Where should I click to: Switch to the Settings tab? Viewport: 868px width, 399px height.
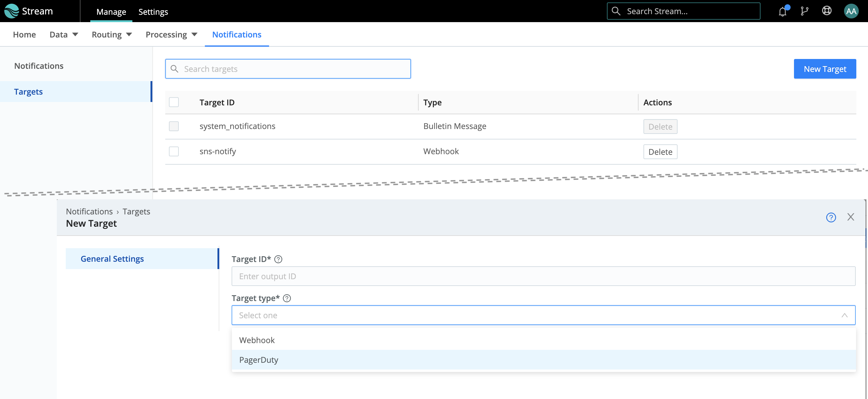[x=153, y=11]
